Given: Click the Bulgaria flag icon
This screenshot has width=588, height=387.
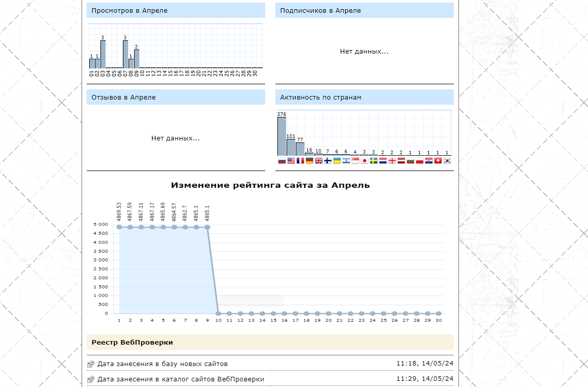Looking at the screenshot, I should [x=411, y=161].
